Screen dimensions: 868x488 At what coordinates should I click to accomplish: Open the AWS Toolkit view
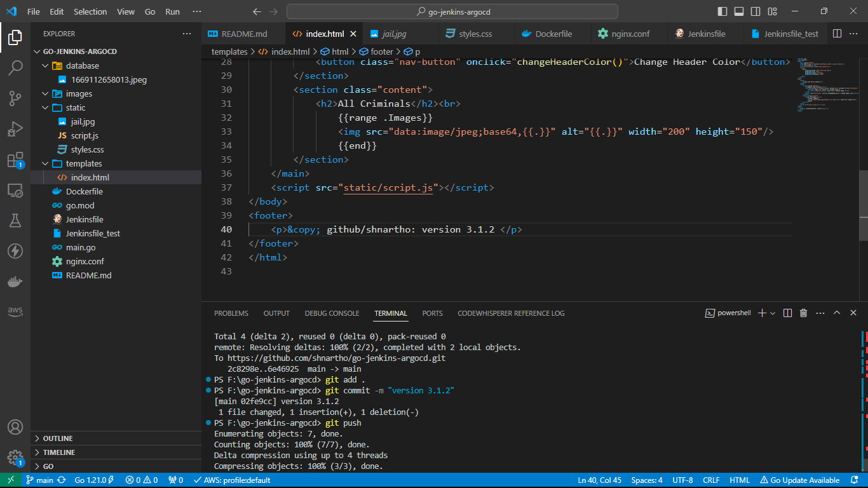point(15,312)
